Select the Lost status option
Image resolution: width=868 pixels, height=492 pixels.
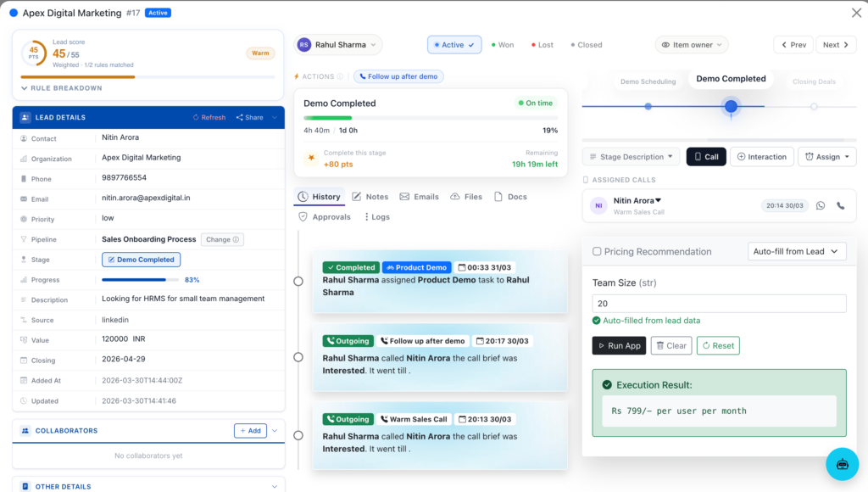[x=542, y=45]
